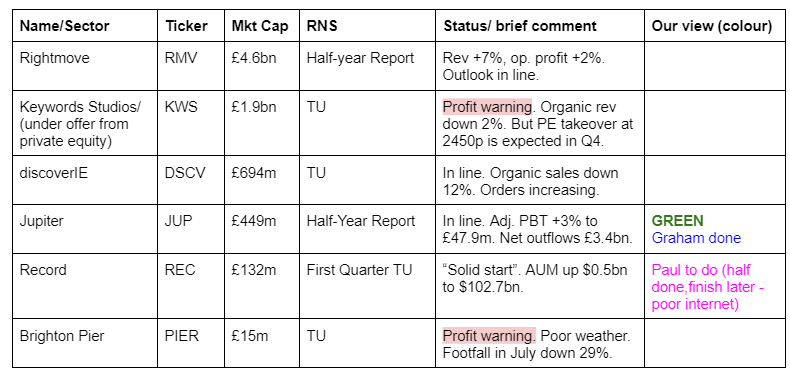This screenshot has width=790, height=372.
Task: Select the Ticker column header cell
Action: (x=190, y=26)
